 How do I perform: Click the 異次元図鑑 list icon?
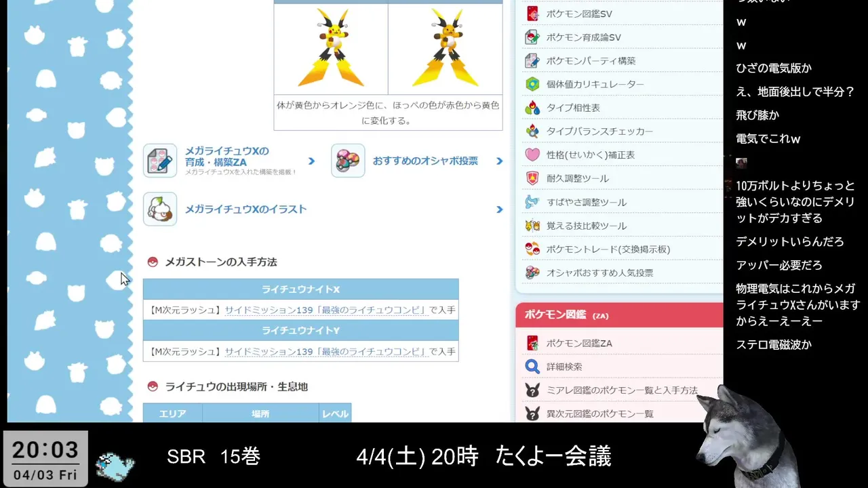[532, 413]
